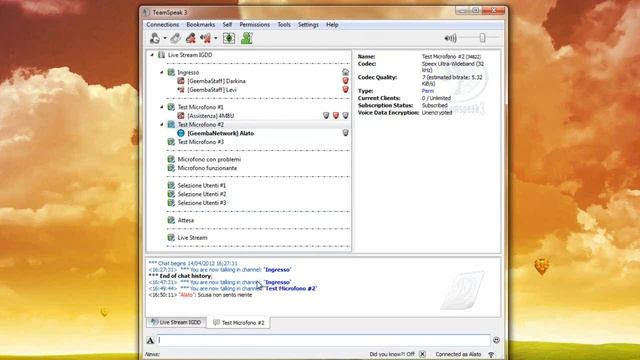Viewport: 640px width, 360px height.
Task: Click the first 'Ingresso' link in the chat log
Action: point(277,270)
